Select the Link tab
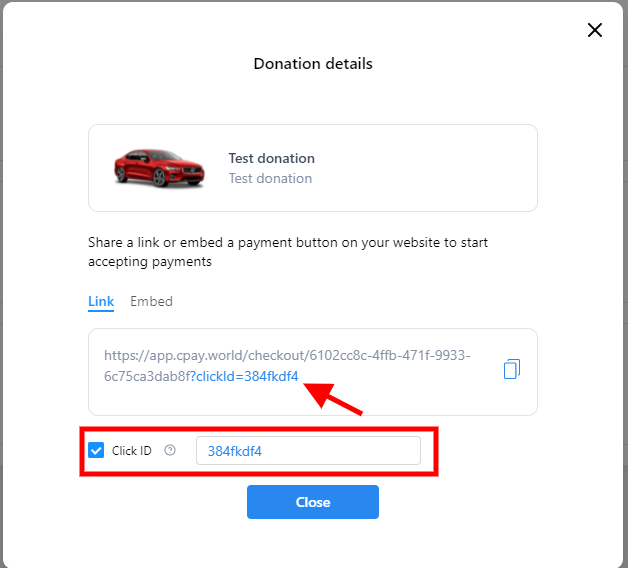Image resolution: width=628 pixels, height=568 pixels. [101, 301]
